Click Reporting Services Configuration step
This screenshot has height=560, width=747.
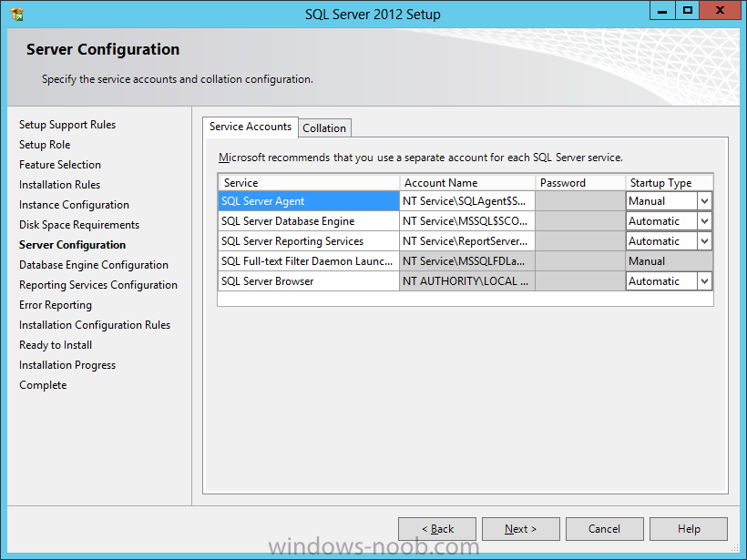pyautogui.click(x=98, y=285)
